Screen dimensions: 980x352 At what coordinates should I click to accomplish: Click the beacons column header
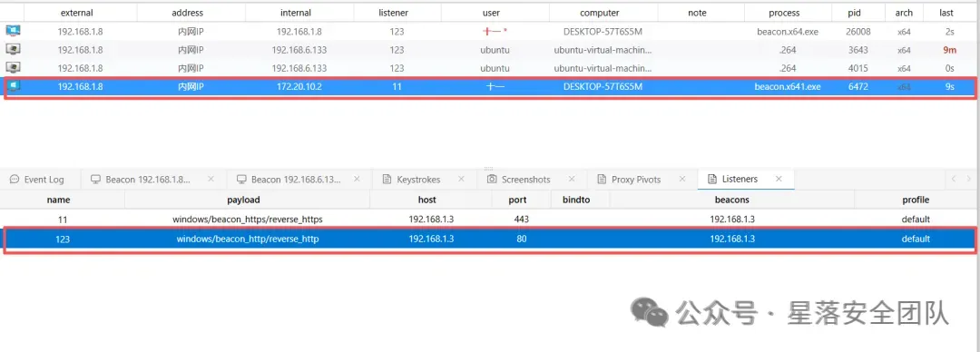[731, 200]
